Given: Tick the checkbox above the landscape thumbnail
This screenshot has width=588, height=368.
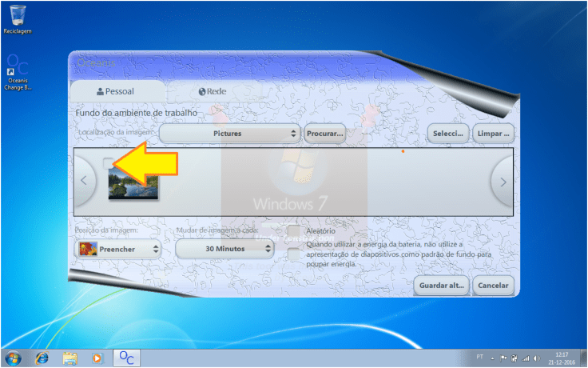Looking at the screenshot, I should tap(109, 162).
